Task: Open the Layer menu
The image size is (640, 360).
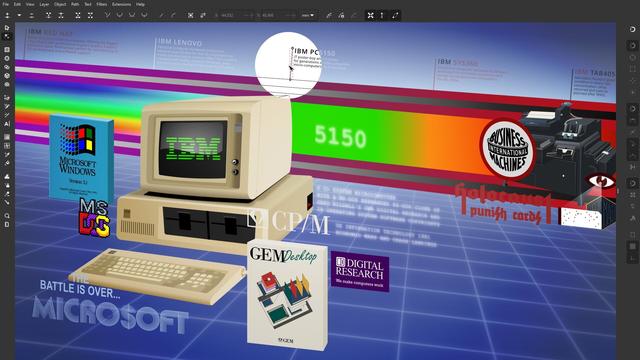Action: (x=44, y=4)
